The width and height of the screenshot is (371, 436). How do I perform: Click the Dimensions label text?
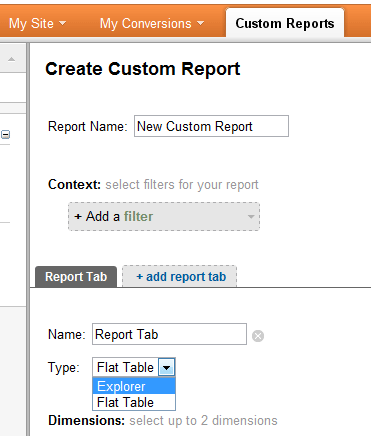pyautogui.click(x=86, y=421)
